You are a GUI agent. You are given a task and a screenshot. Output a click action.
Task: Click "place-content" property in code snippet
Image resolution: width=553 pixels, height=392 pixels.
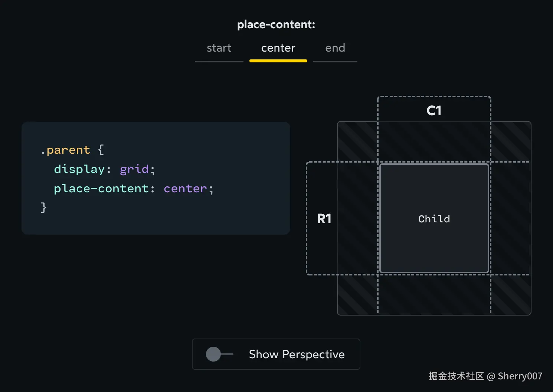coord(101,189)
